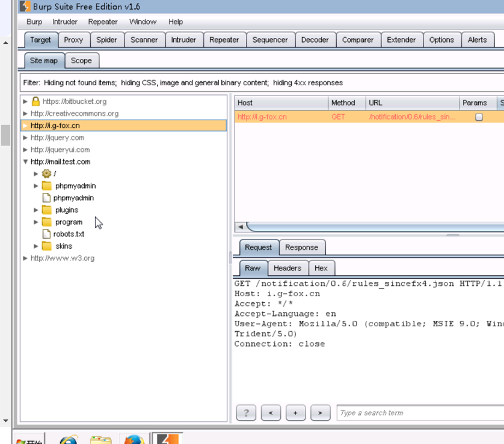
Task: Open the Scope sub-tab
Action: (81, 61)
